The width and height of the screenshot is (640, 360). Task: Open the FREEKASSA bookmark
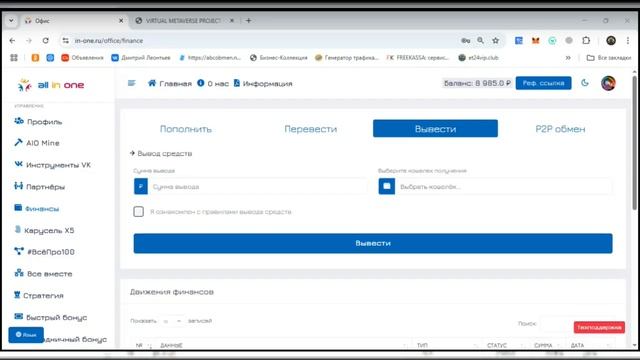coord(418,58)
